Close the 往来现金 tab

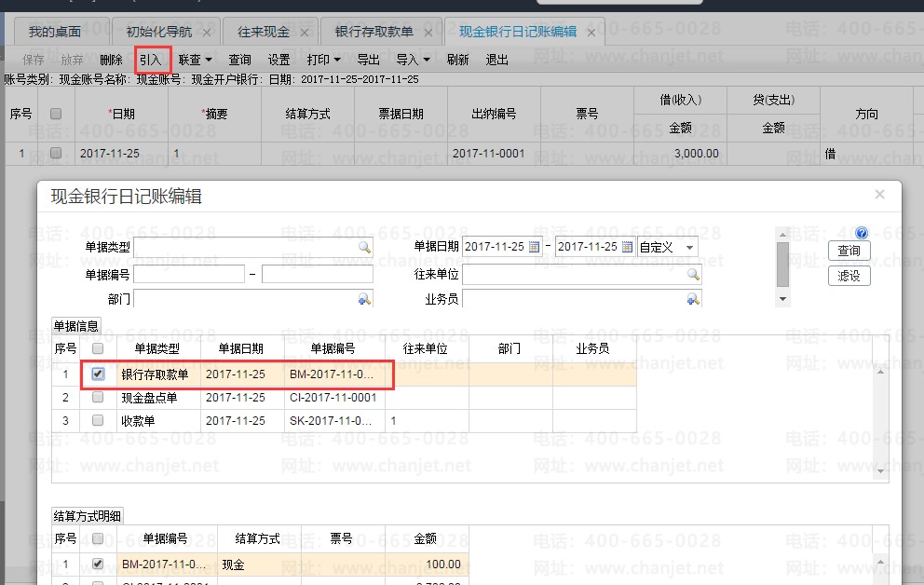tap(304, 33)
